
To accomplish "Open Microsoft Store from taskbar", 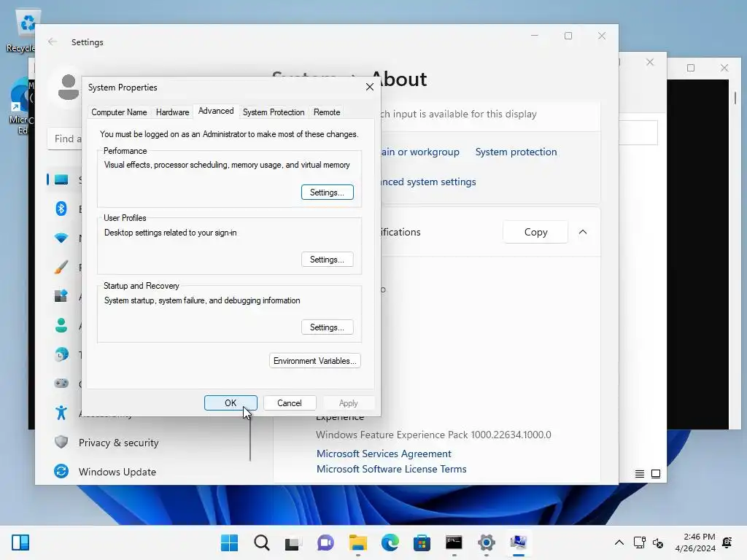I will coord(422,542).
